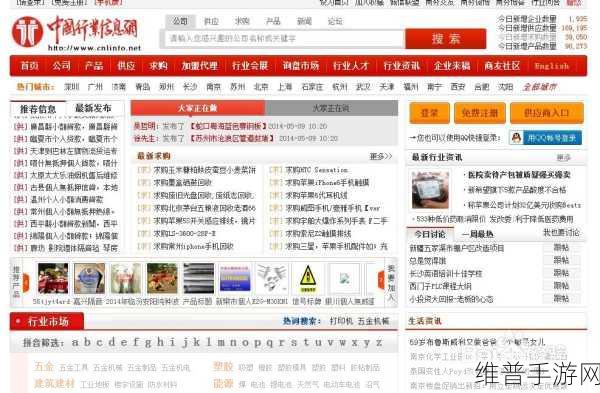Image resolution: width=600 pixels, height=393 pixels.
Task: Click hot search term 五金机械
Action: coord(373,321)
